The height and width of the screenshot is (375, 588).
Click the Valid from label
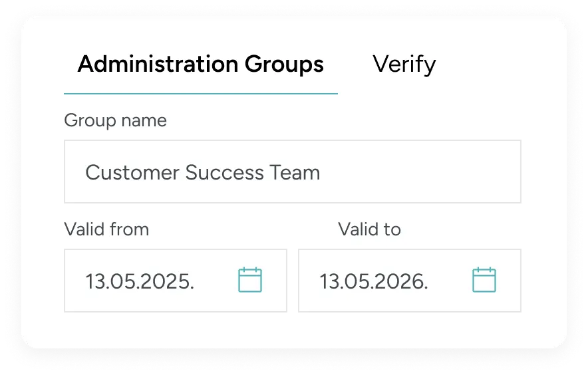click(106, 229)
